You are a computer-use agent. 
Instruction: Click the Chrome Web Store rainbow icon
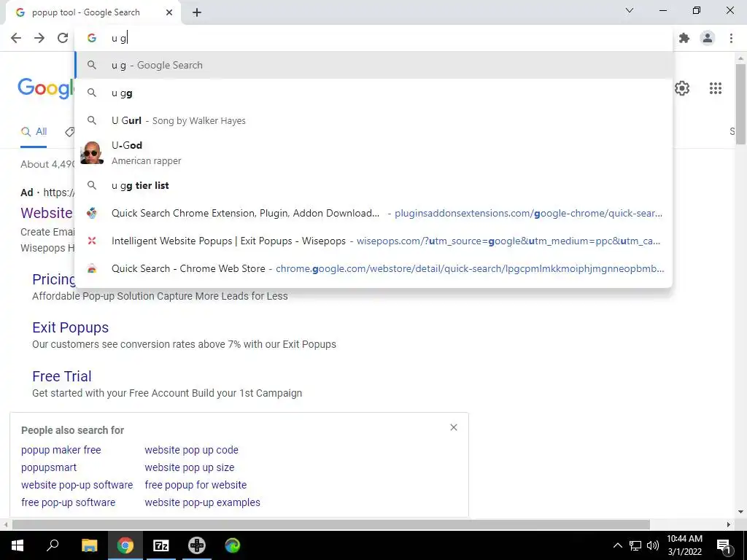pos(92,268)
